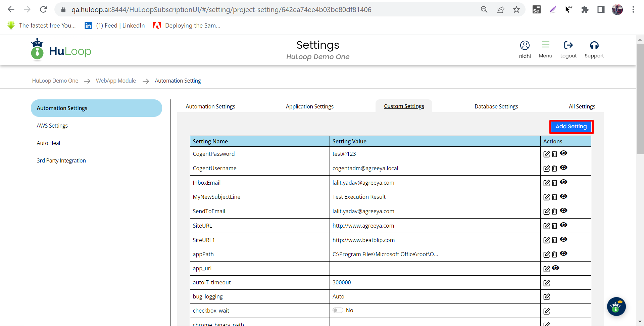The width and height of the screenshot is (644, 326).
Task: Click the edit icon for bug_logging
Action: (x=546, y=297)
